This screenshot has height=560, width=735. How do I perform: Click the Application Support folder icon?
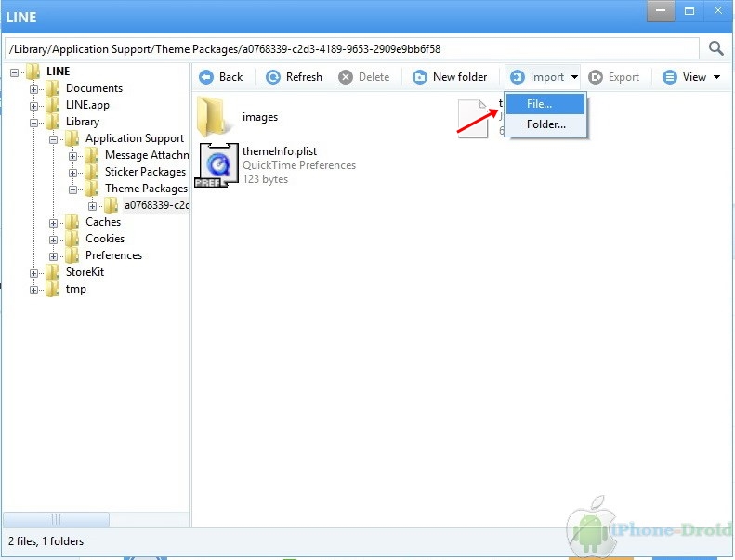tap(72, 138)
